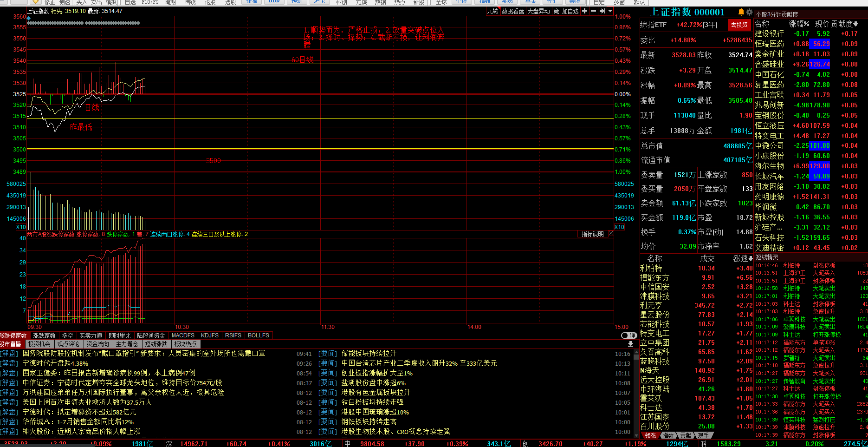The height and width of the screenshot is (447, 868).
Task: Open news 华侨城A 1-7月销售金额同比增12%
Action: 78,422
